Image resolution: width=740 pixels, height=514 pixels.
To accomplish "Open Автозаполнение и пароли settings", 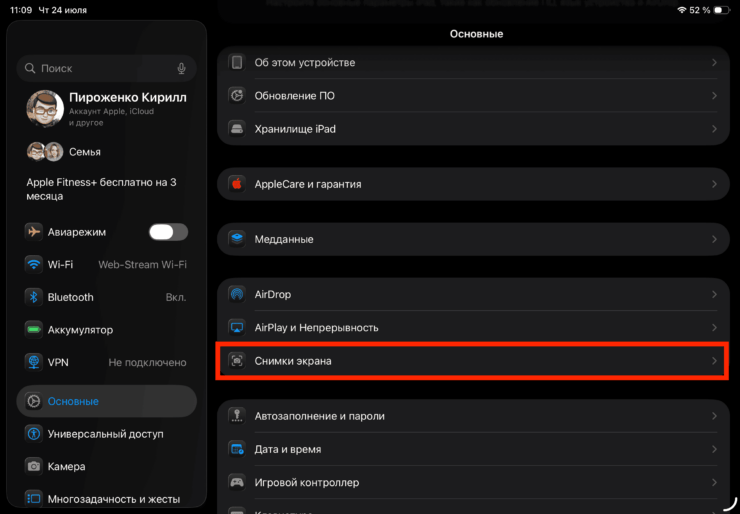I will (320, 416).
